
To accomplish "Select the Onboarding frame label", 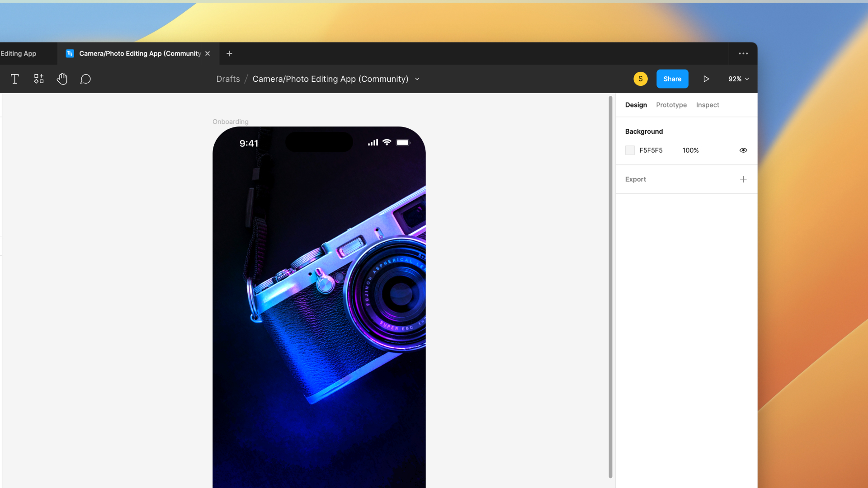I will 231,122.
